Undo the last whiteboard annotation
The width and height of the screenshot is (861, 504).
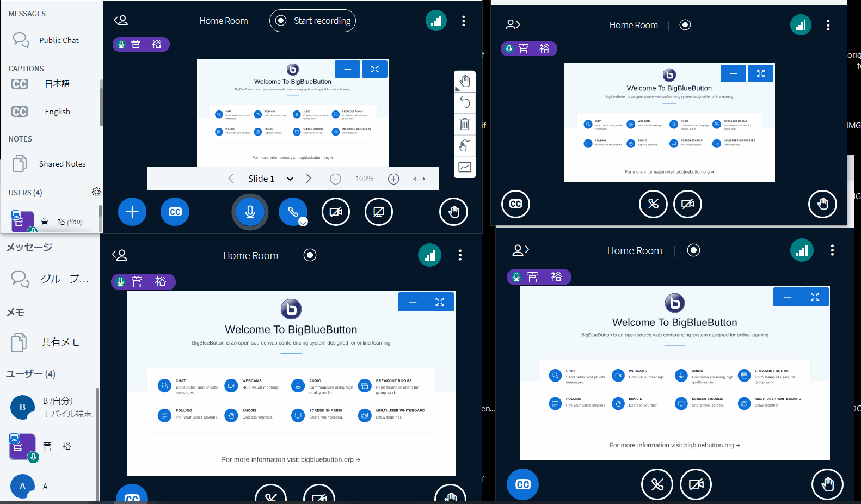(x=465, y=102)
